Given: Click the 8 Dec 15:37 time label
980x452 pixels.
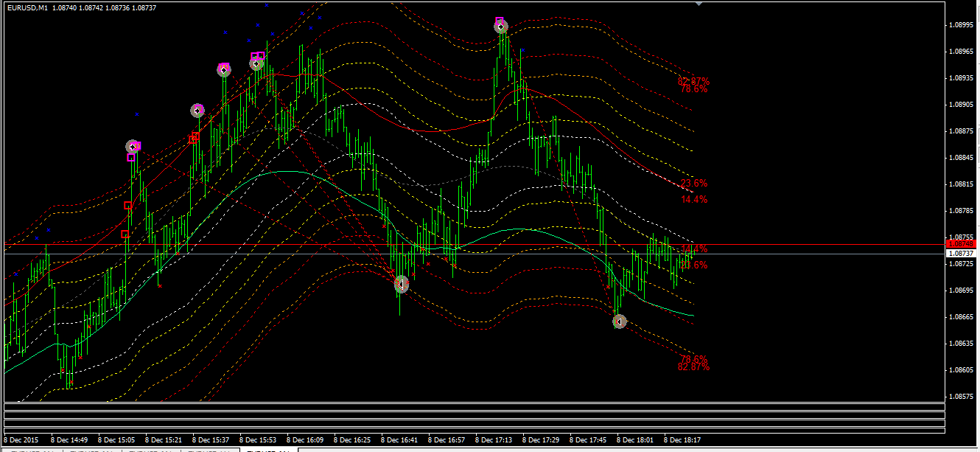Looking at the screenshot, I should (x=211, y=439).
